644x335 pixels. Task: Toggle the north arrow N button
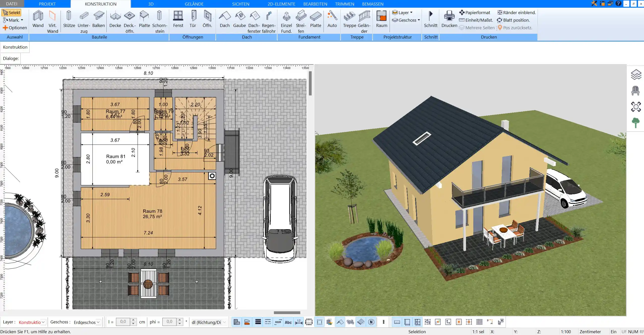[371, 322]
